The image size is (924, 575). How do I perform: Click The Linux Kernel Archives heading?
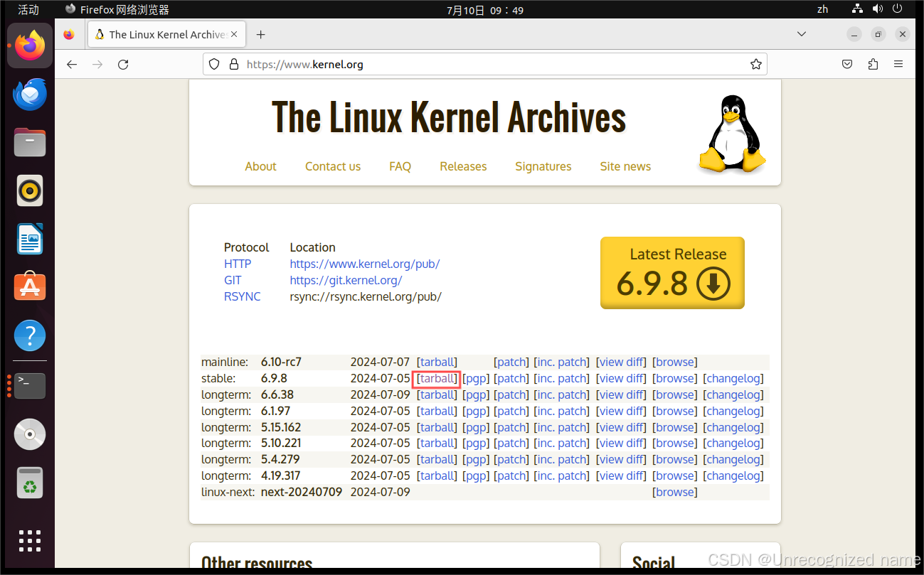(449, 117)
